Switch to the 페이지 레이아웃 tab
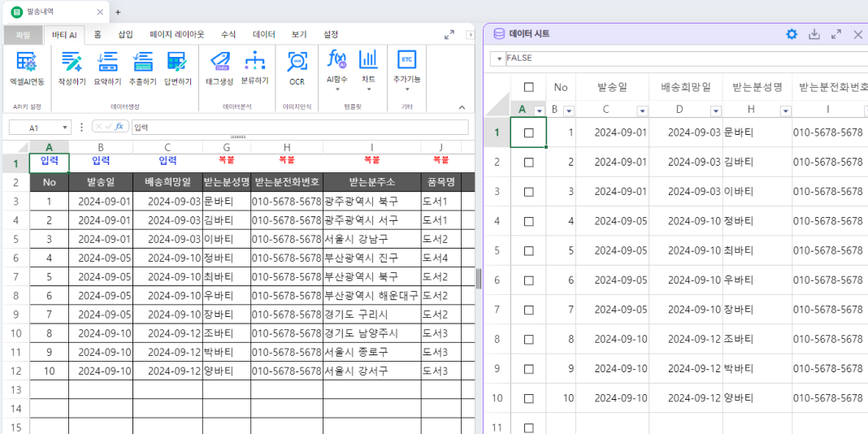Viewport: 868px width, 434px height. (177, 34)
